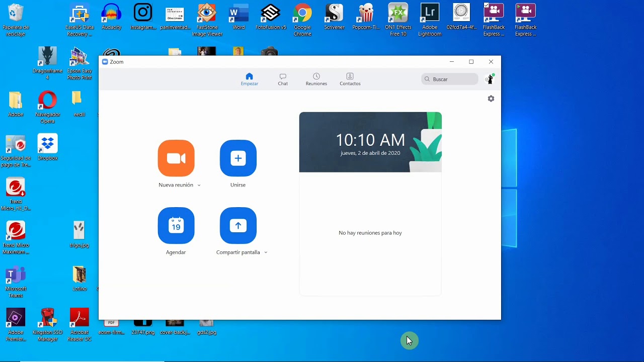
Task: Select the paninventad desktop file
Action: tap(175, 17)
